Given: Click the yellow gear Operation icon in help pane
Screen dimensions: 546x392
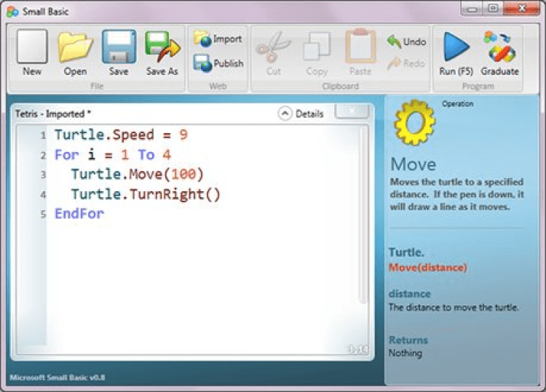Looking at the screenshot, I should [x=414, y=122].
